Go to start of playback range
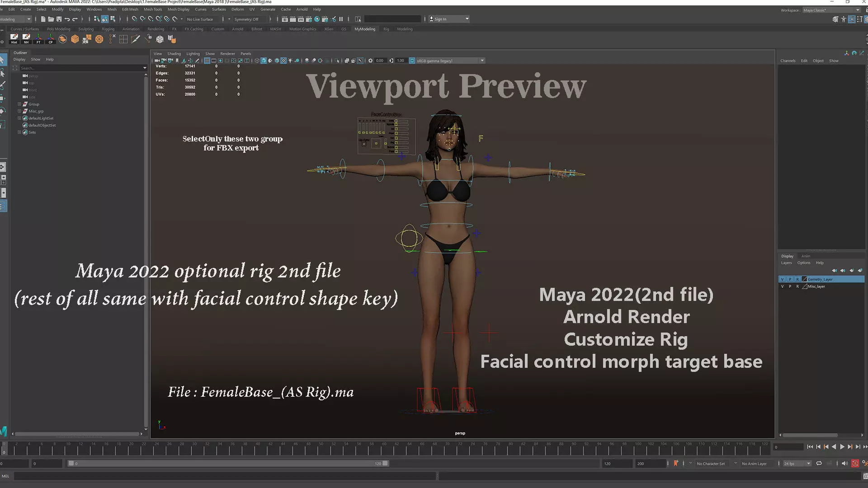 [810, 447]
